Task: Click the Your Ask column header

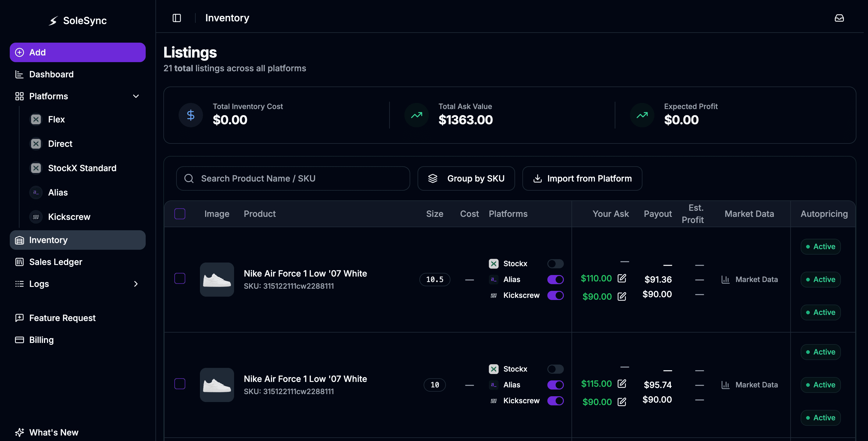Action: pos(610,214)
